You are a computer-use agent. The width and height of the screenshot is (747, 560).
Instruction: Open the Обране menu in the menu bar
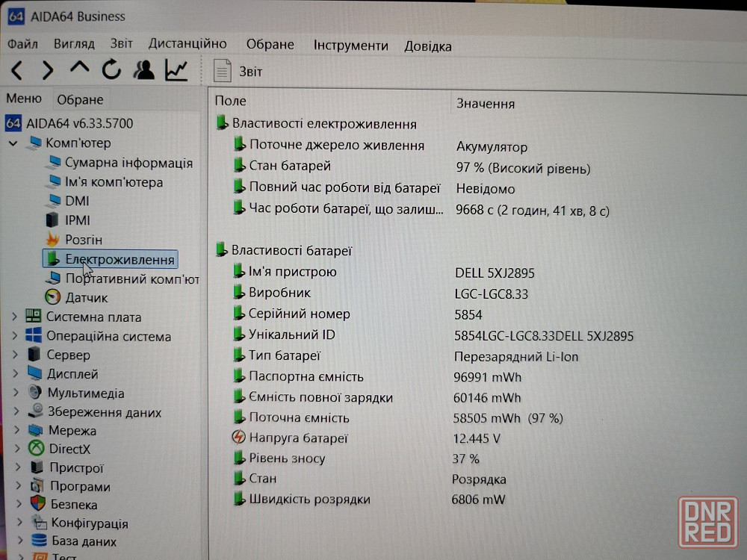(x=270, y=45)
